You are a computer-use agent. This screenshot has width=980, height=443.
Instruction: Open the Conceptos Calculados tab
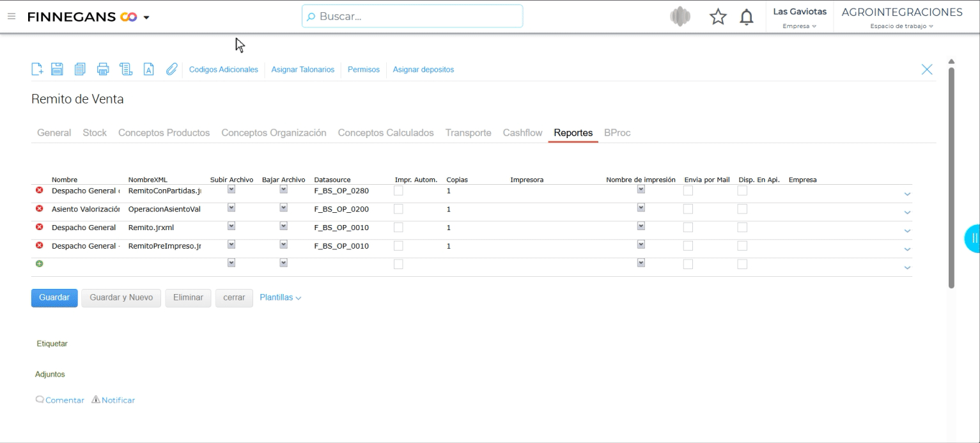click(386, 133)
